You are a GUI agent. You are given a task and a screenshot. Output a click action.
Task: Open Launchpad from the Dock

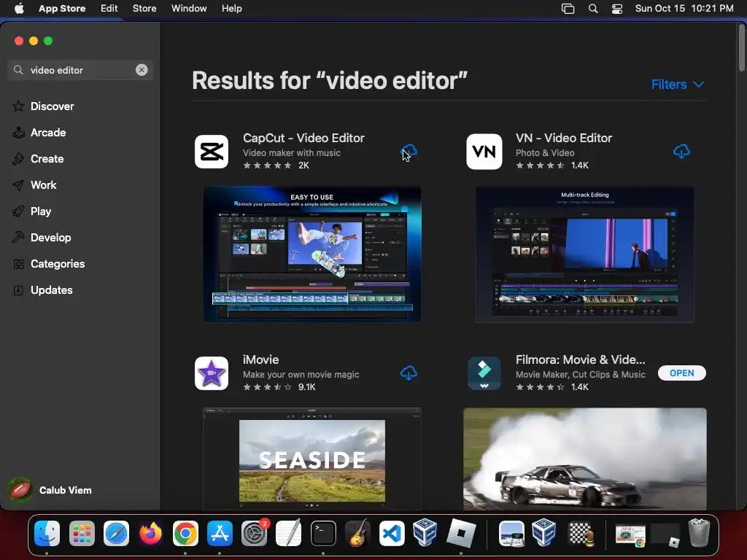coord(82,533)
